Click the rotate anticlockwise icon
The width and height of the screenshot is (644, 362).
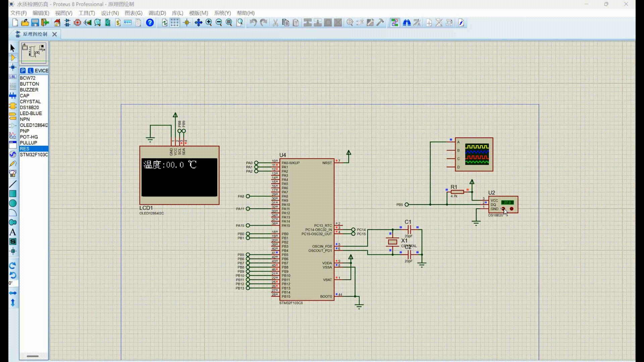(13, 275)
